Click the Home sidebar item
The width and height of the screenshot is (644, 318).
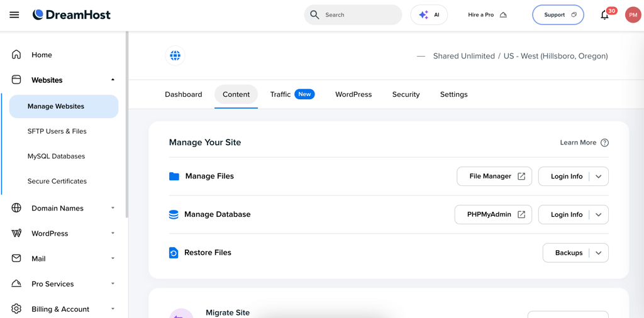point(42,55)
